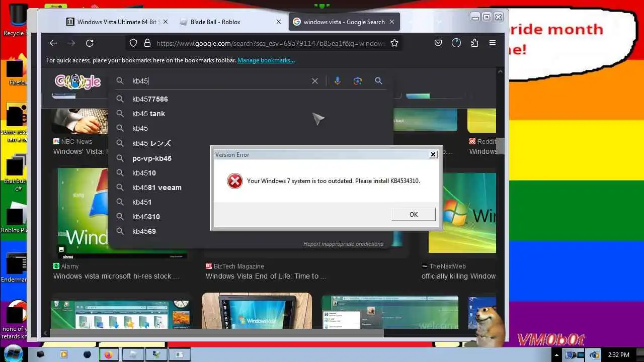Open the laptop WindowsVista thumbnail
Viewport: 644px width, 362px height.
click(257, 311)
